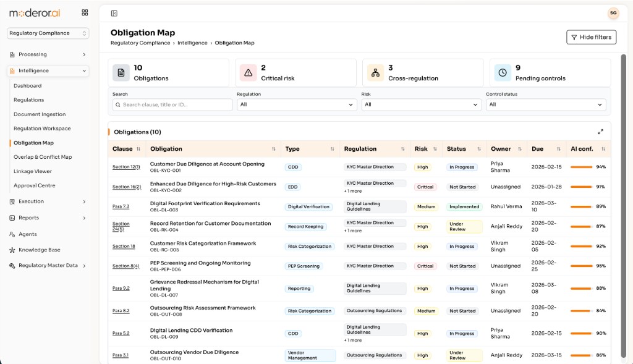Open the Section 16(2) clause link

pos(127,187)
